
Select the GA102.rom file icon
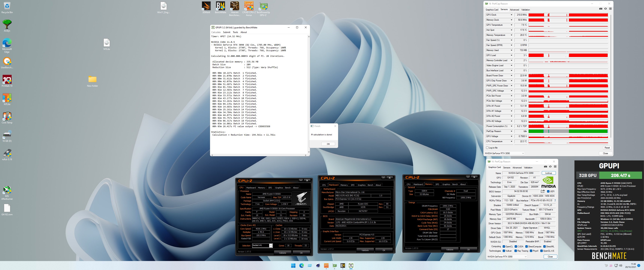(7, 210)
